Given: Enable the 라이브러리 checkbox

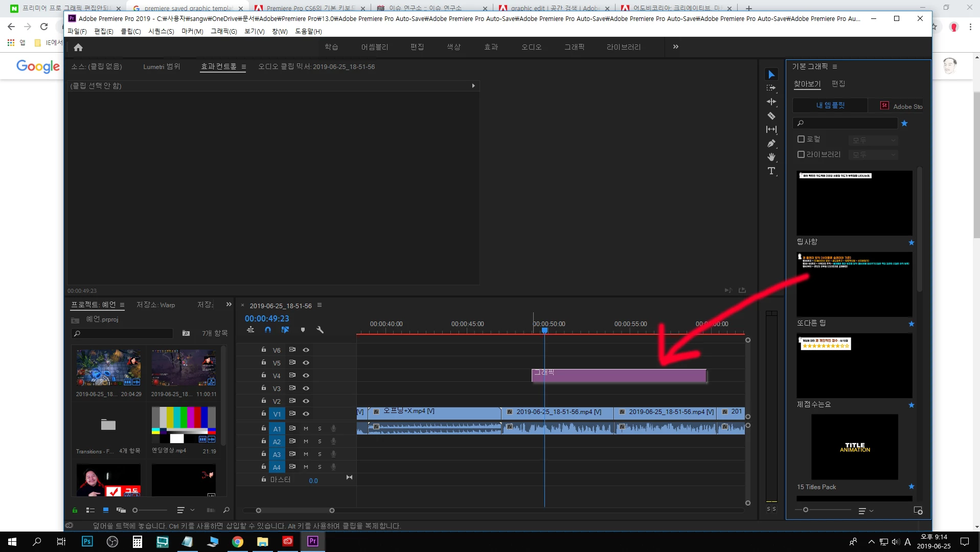Looking at the screenshot, I should click(801, 154).
